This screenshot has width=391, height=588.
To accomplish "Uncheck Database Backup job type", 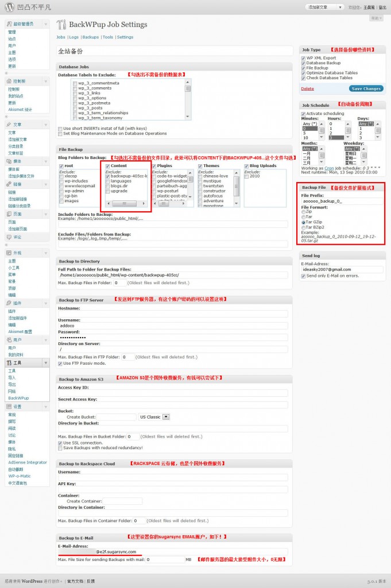I will (303, 63).
